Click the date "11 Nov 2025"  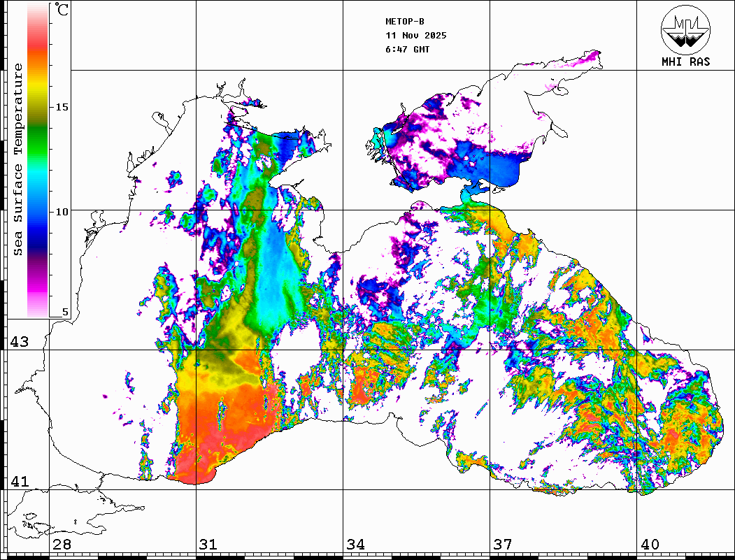(x=415, y=35)
